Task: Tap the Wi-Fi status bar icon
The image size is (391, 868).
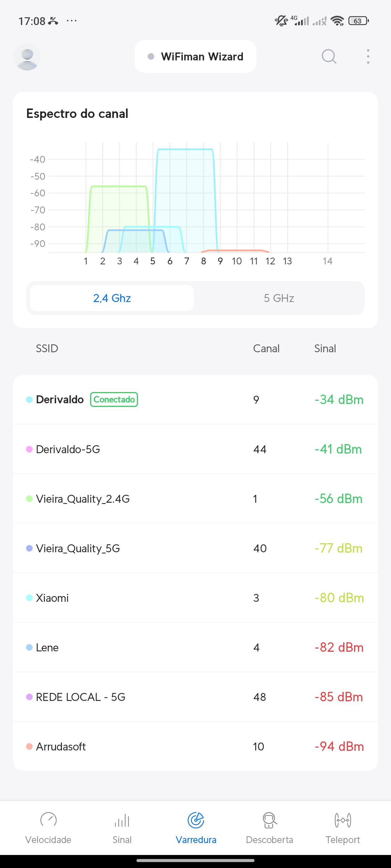Action: click(337, 21)
